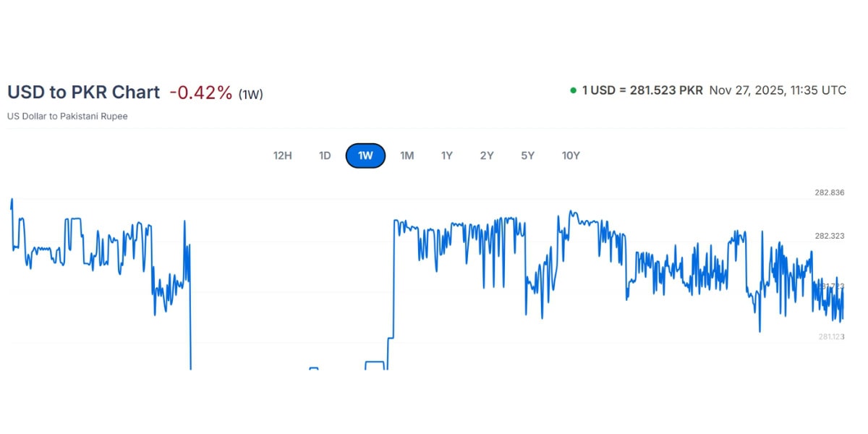Switch to the 5Y time range

point(527,156)
